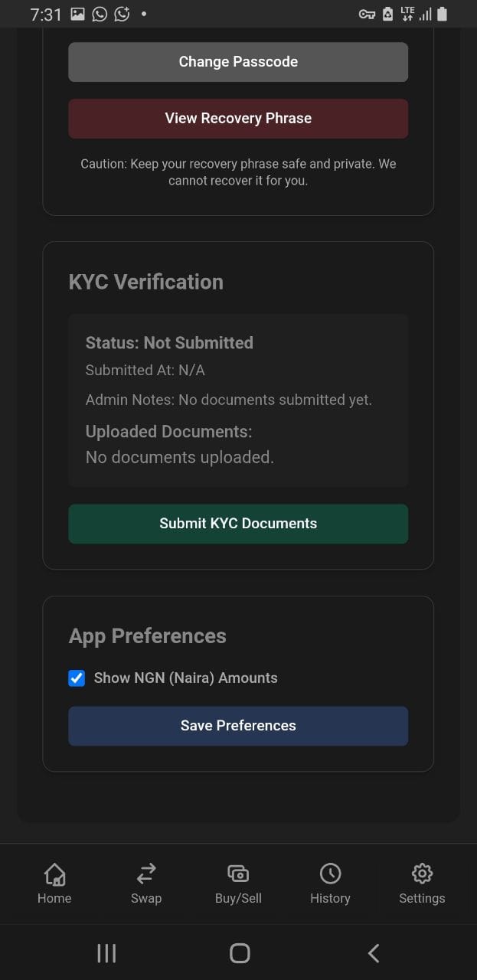Tap the VPN key status icon
477x980 pixels.
click(367, 14)
